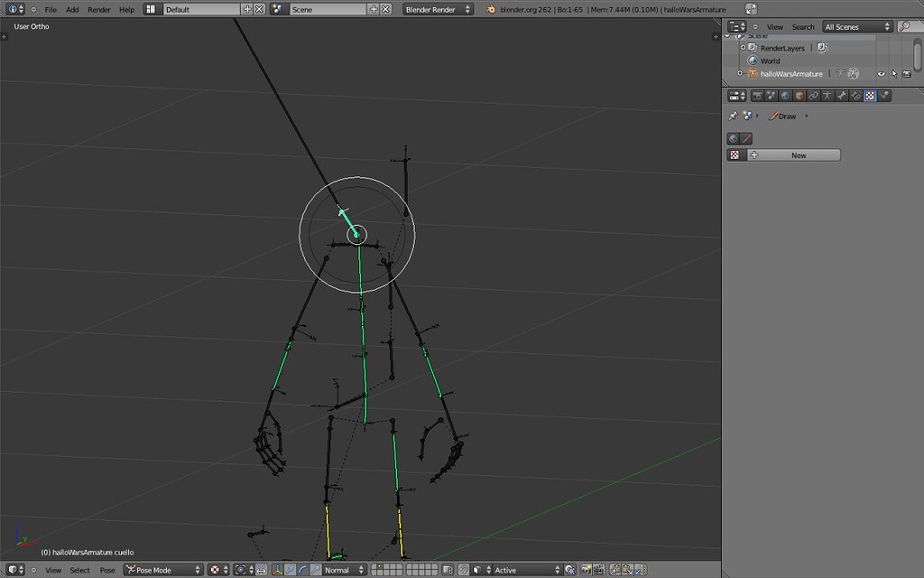Screen dimensions: 924x578
Task: Show world textures toggle button
Action: pyautogui.click(x=733, y=138)
